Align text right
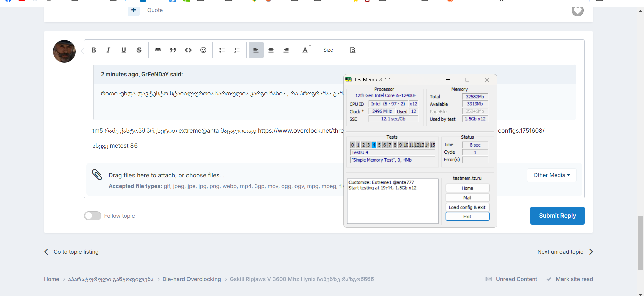This screenshot has height=296, width=644. [x=286, y=50]
